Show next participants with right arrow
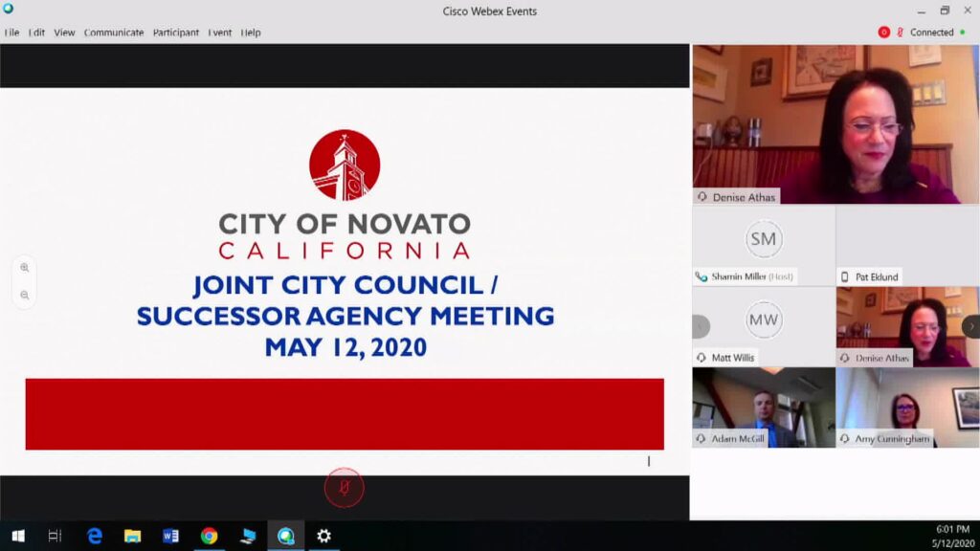Viewport: 980px width, 551px height. [970, 326]
